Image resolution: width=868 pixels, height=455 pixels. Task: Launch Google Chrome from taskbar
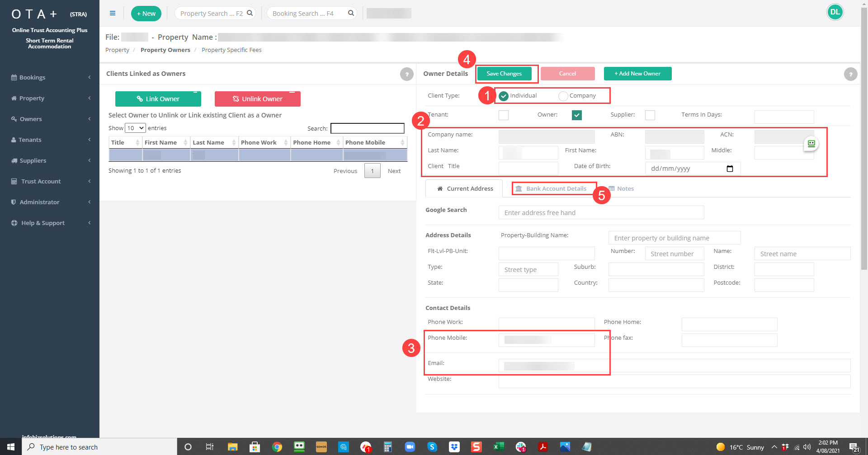pyautogui.click(x=277, y=447)
